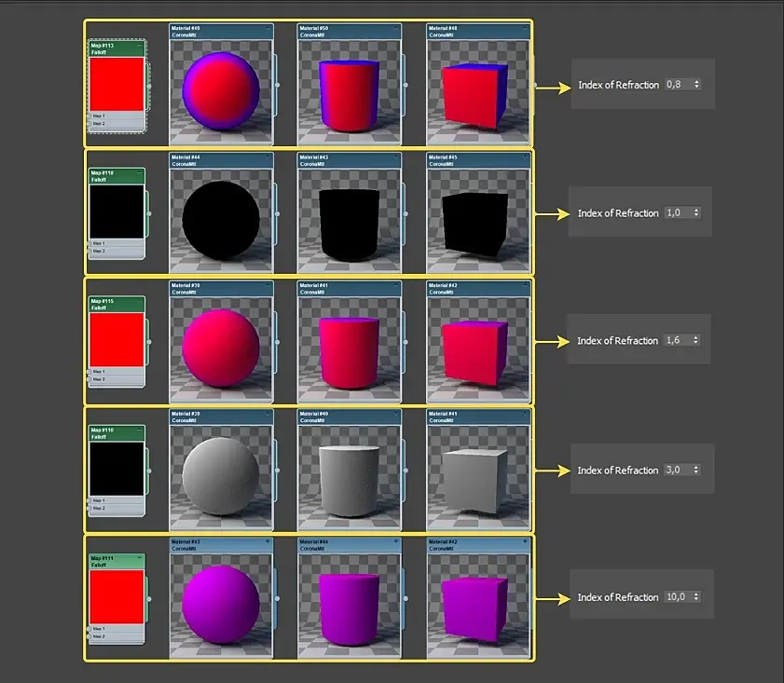The height and width of the screenshot is (683, 784).
Task: Click output socket of Material #49 sphere node
Action: [278, 85]
